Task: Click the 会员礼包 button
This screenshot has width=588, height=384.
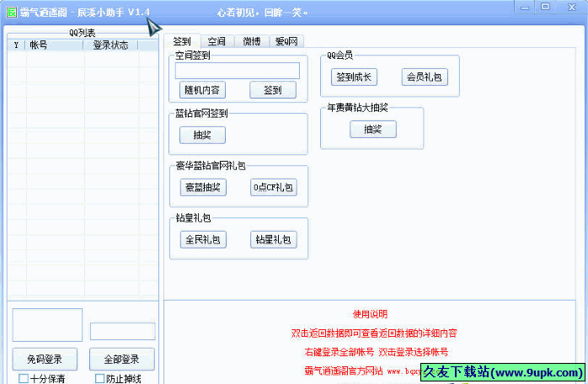Action: click(x=425, y=77)
